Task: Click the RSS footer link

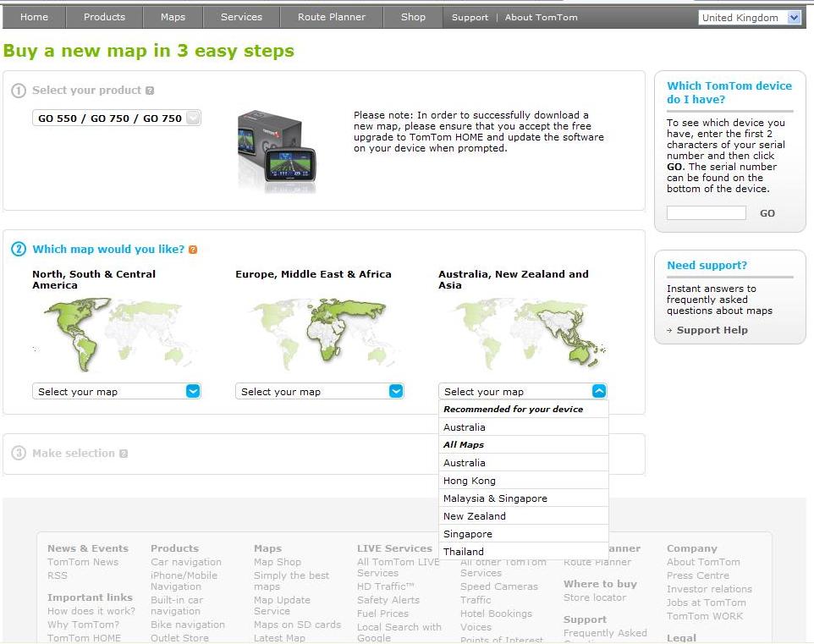Action: click(58, 575)
